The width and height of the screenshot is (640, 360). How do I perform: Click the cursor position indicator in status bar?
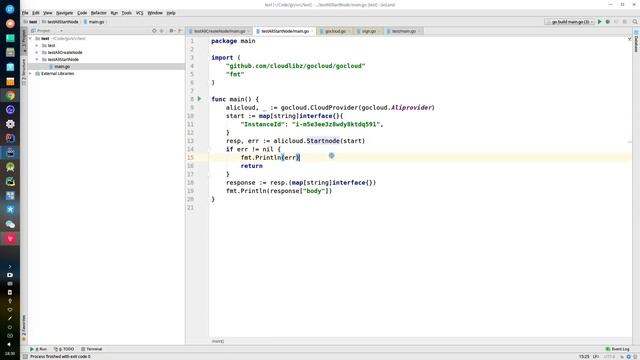point(584,357)
